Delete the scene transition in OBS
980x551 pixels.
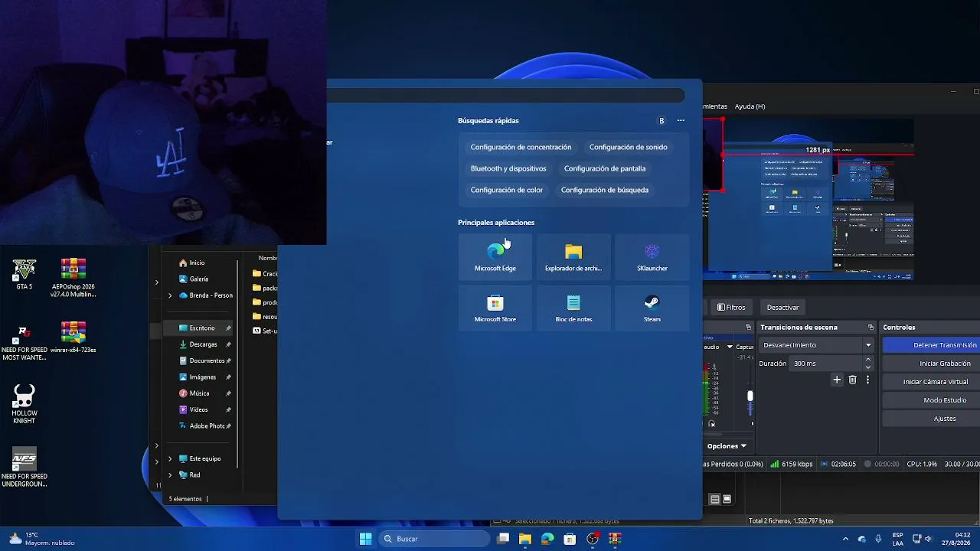852,380
